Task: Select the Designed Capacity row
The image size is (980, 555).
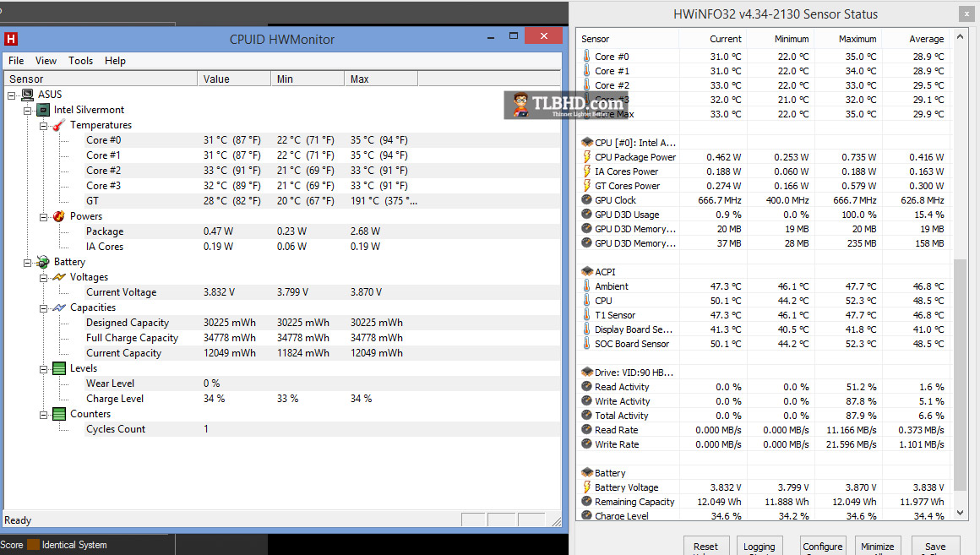Action: pyautogui.click(x=323, y=323)
